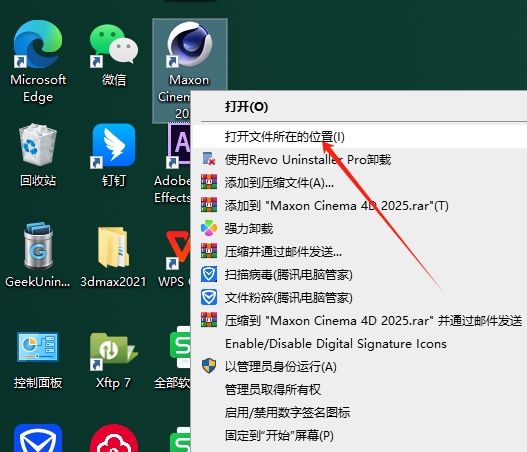
Task: Select the blue shield desktop icon at bottom
Action: tap(38, 438)
